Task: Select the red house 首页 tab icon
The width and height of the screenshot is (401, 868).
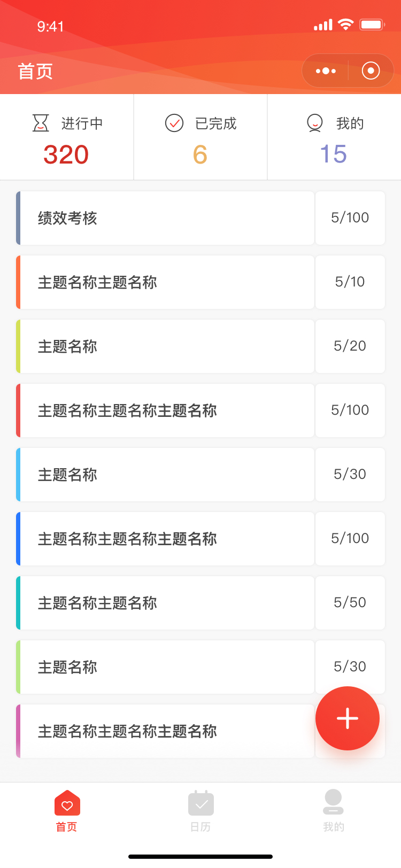Action: click(x=67, y=803)
